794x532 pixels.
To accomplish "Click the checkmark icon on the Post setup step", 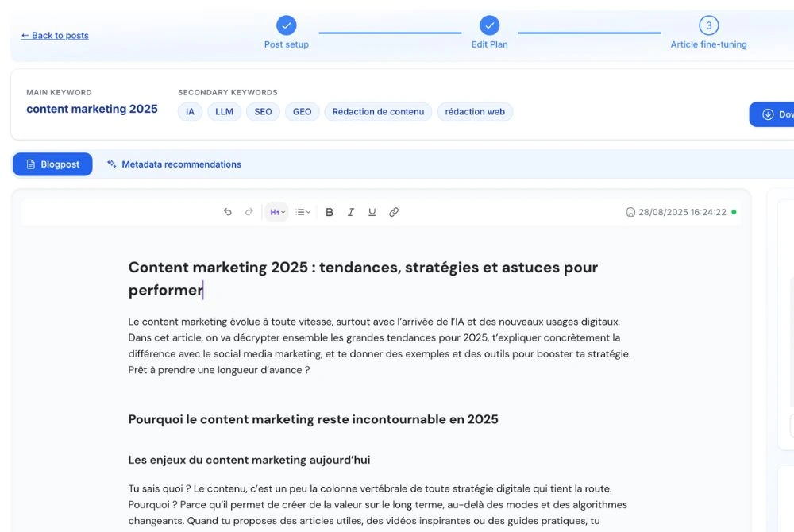I will 287,25.
